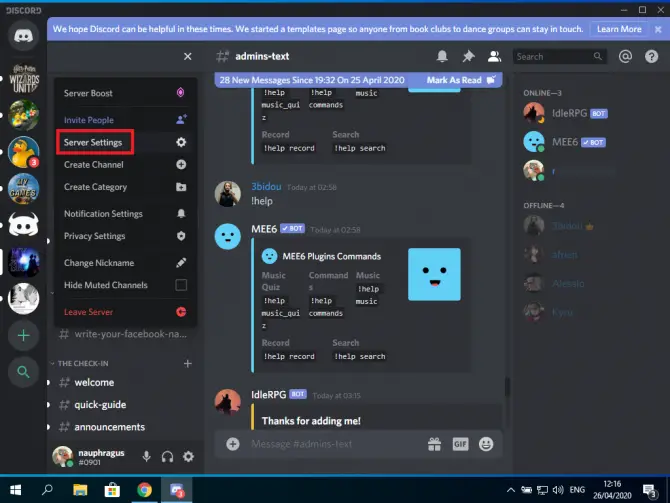Open the large MEE6 embed thumbnail image
670x503 pixels.
(x=434, y=274)
